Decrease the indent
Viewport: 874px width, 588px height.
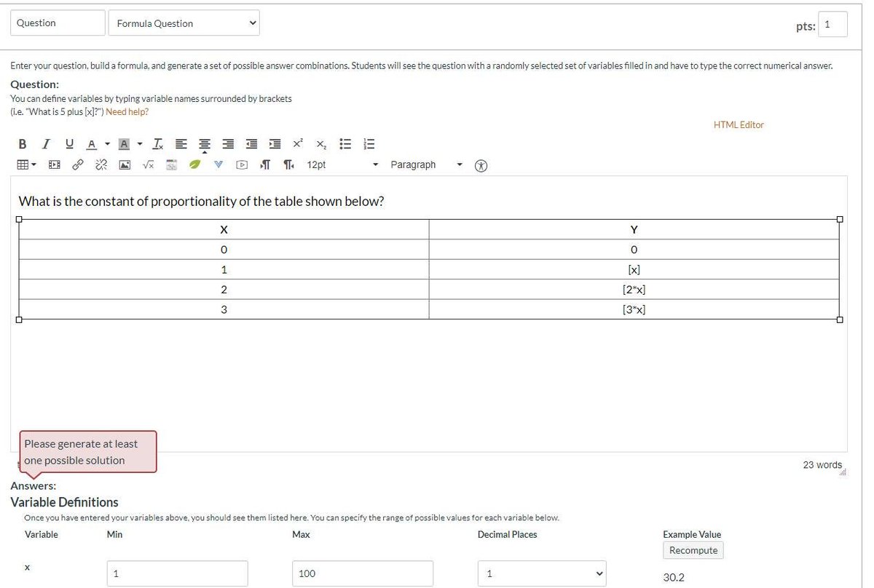coord(251,144)
